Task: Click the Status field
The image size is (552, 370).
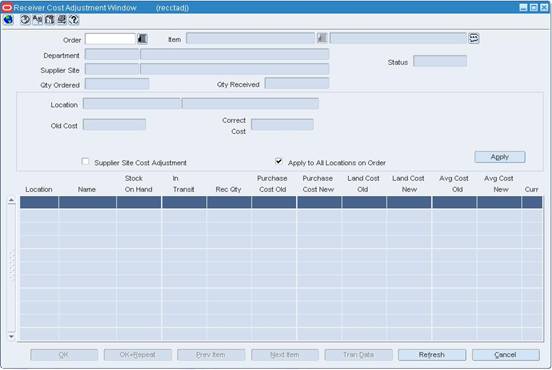Action: (x=440, y=61)
